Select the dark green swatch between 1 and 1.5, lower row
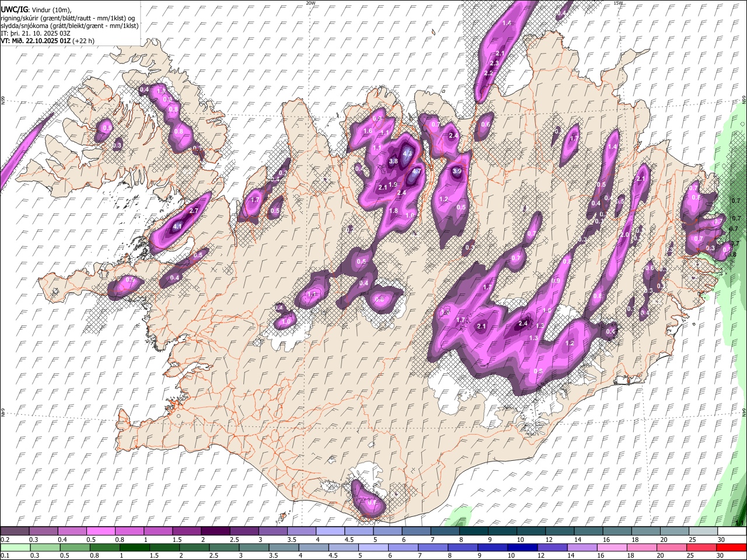Image resolution: width=747 pixels, height=560 pixels. [x=135, y=547]
